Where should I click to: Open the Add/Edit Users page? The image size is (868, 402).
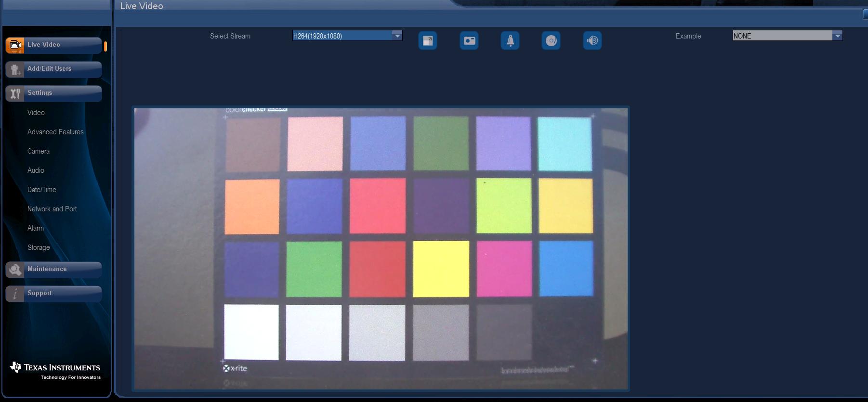tap(54, 69)
